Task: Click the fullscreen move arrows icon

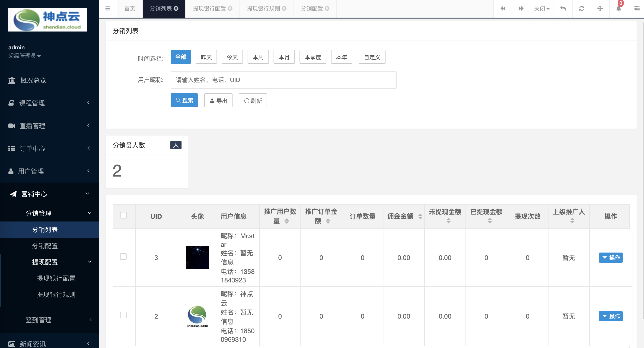Action: point(600,9)
